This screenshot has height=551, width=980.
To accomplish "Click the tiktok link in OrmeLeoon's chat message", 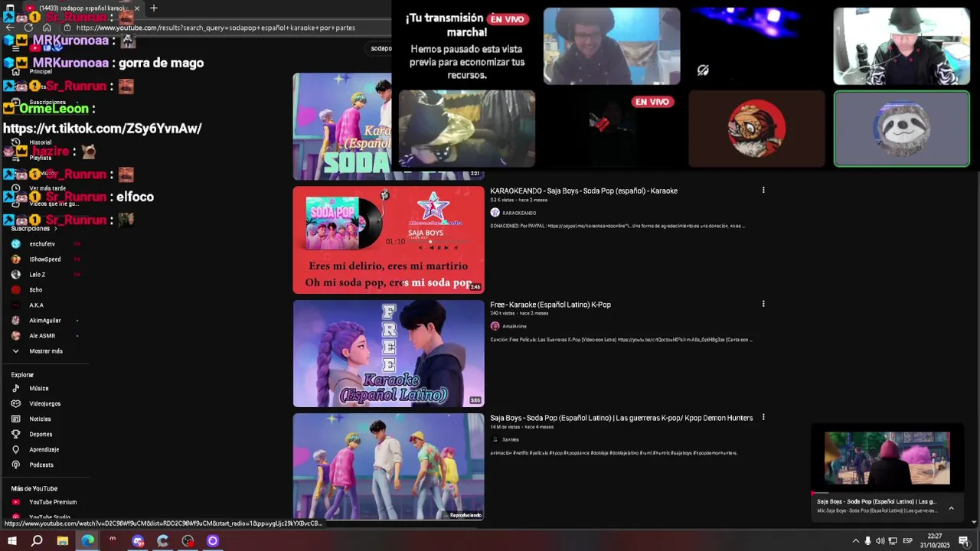I will click(103, 129).
